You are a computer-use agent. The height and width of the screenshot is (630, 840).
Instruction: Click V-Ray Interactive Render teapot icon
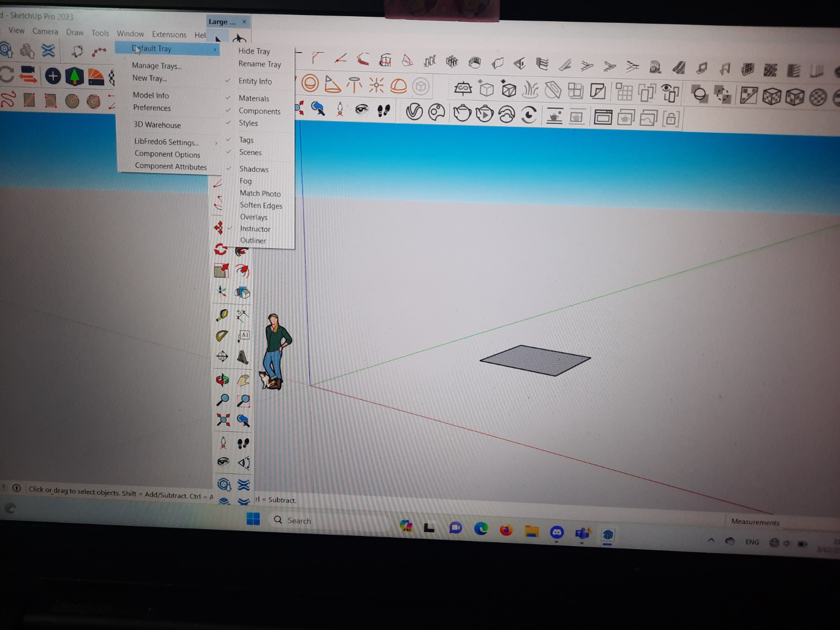484,114
